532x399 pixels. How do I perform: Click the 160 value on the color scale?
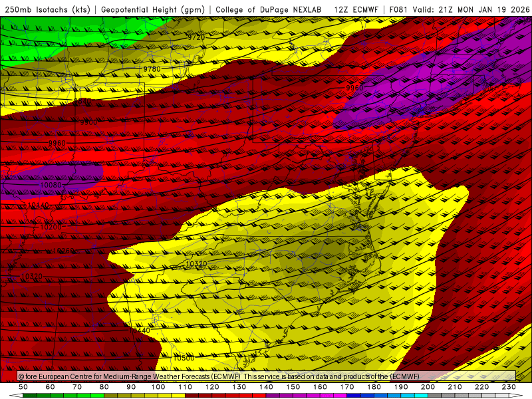[x=320, y=387]
